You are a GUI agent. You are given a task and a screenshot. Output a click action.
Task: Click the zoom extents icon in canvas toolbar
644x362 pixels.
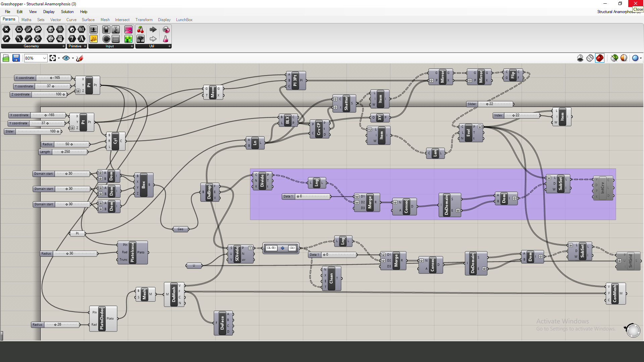[x=53, y=58]
